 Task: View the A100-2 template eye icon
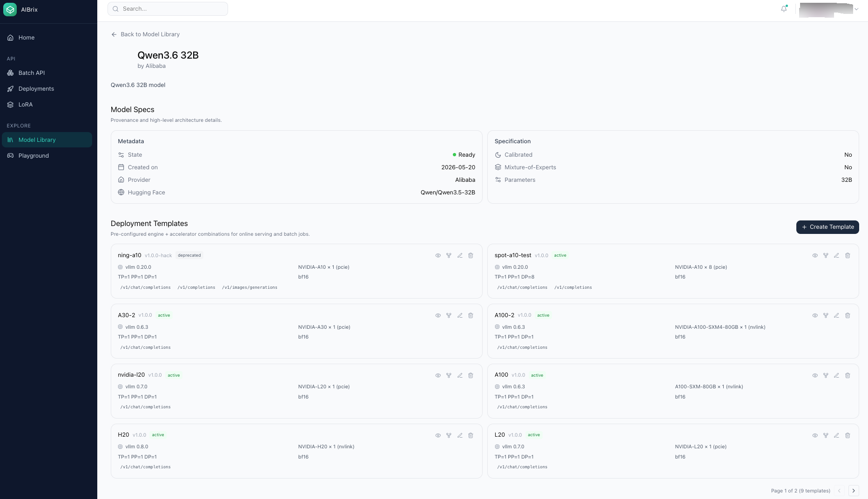pyautogui.click(x=815, y=315)
